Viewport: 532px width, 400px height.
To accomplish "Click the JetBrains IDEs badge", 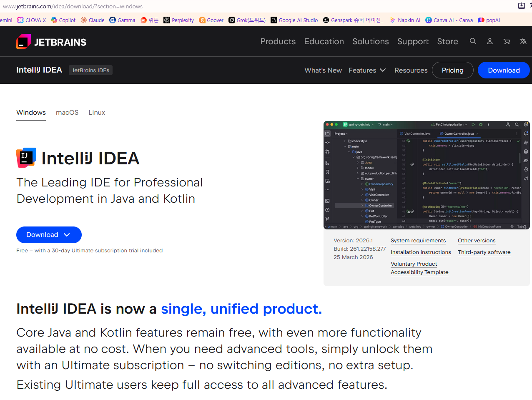I will click(90, 70).
